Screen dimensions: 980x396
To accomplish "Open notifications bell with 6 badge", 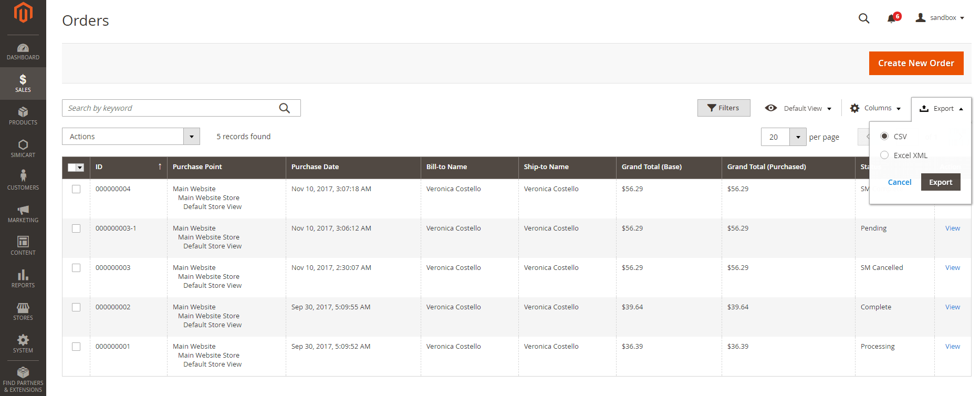I will [x=893, y=18].
